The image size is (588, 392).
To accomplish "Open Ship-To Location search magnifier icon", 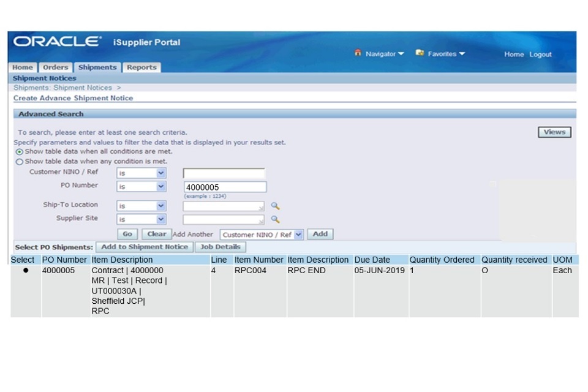I will [x=275, y=206].
